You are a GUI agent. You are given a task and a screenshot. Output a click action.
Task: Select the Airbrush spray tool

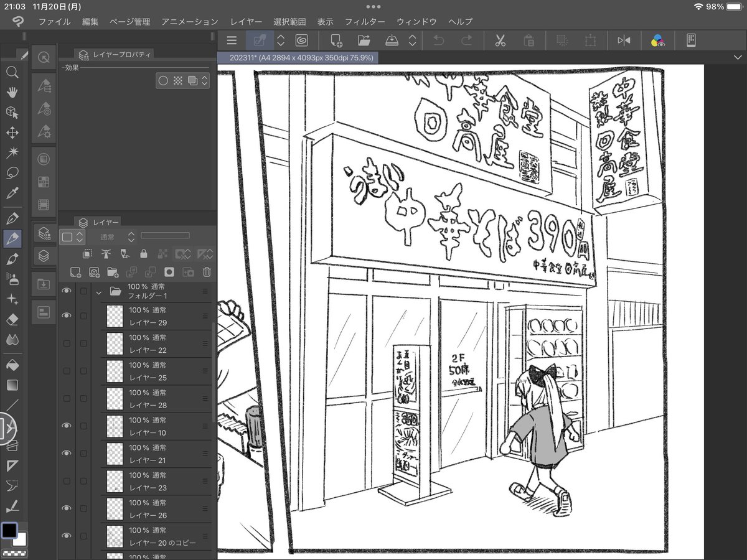point(12,279)
